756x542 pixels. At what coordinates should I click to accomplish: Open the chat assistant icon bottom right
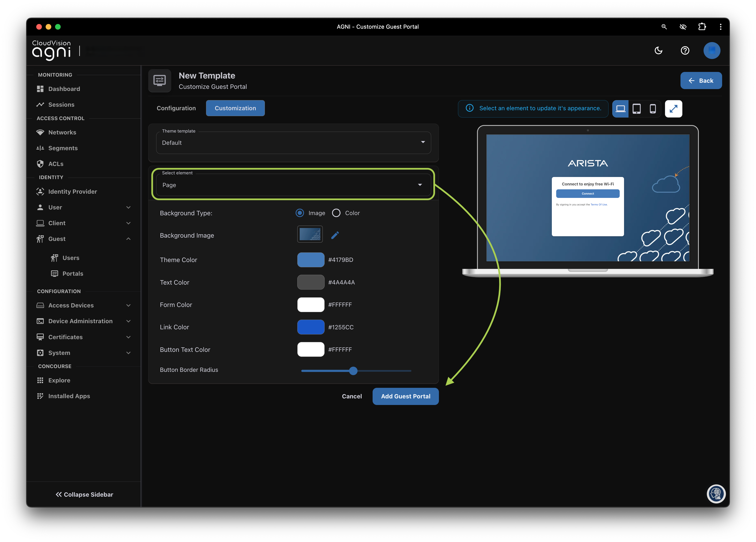coord(716,494)
